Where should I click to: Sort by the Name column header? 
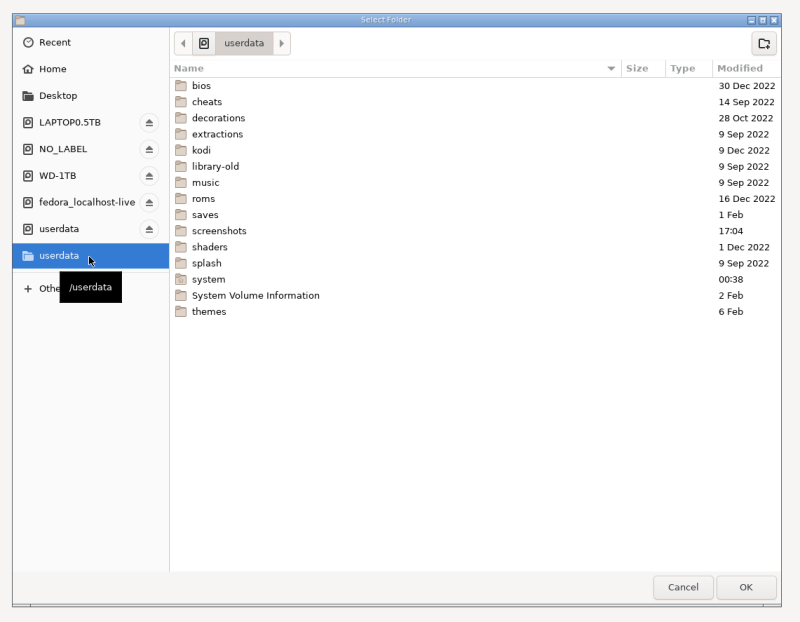(395, 68)
